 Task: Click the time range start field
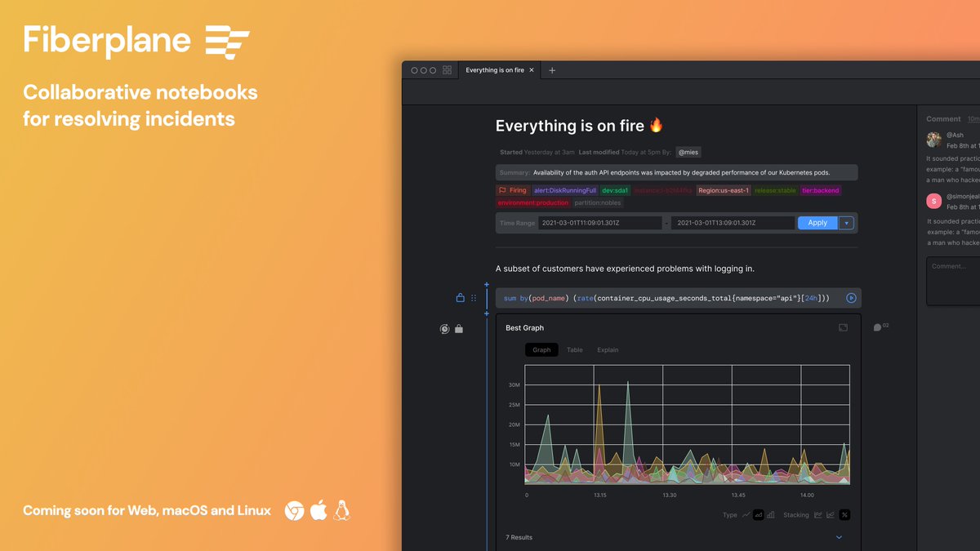point(599,223)
